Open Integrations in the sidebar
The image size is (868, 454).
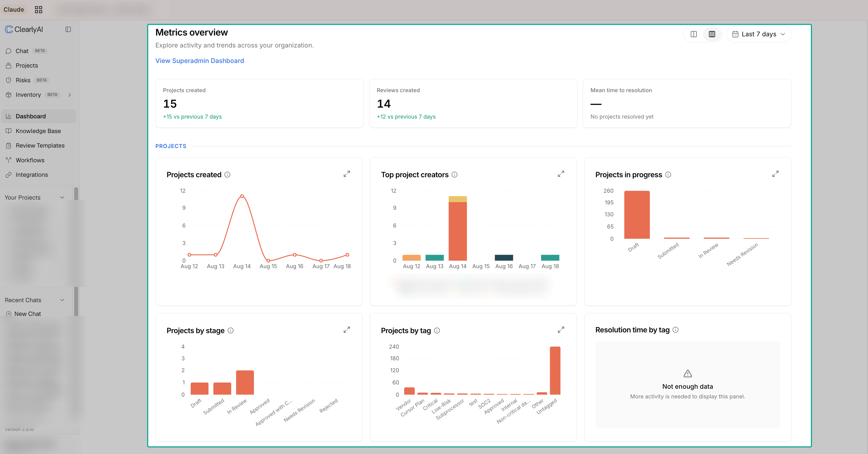[x=39, y=175]
